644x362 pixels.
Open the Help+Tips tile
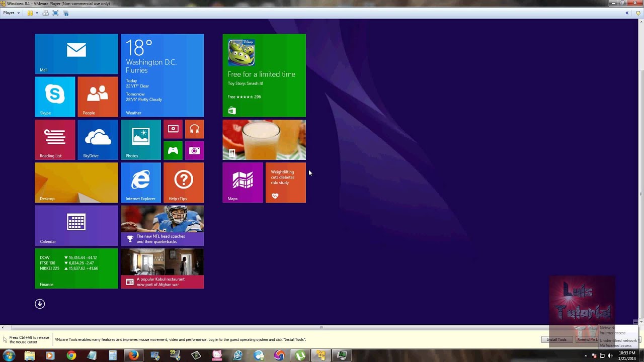pyautogui.click(x=184, y=183)
